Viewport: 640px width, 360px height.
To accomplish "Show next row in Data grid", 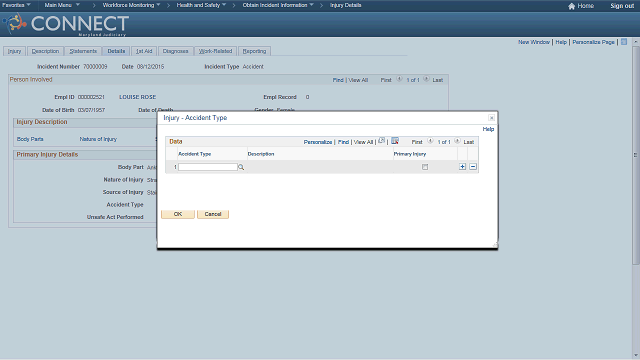I will click(457, 141).
